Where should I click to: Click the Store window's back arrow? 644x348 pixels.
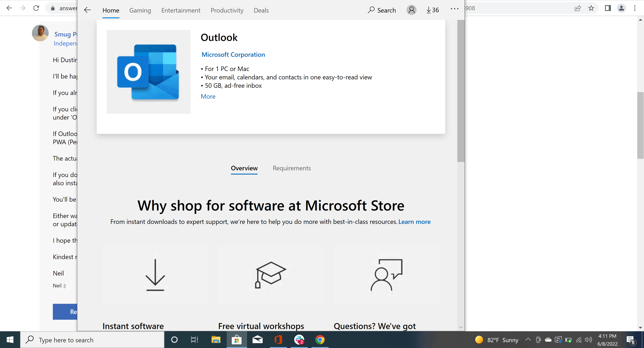click(x=88, y=10)
